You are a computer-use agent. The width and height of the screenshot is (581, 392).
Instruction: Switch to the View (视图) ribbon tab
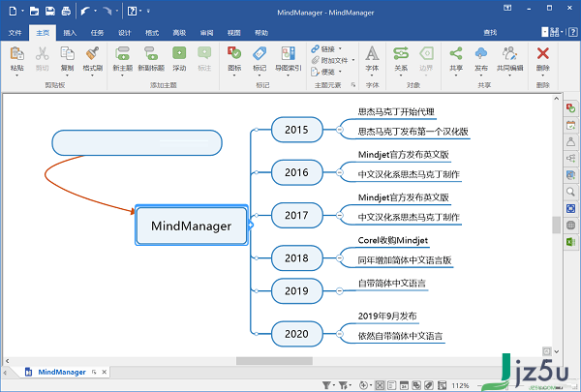(233, 33)
